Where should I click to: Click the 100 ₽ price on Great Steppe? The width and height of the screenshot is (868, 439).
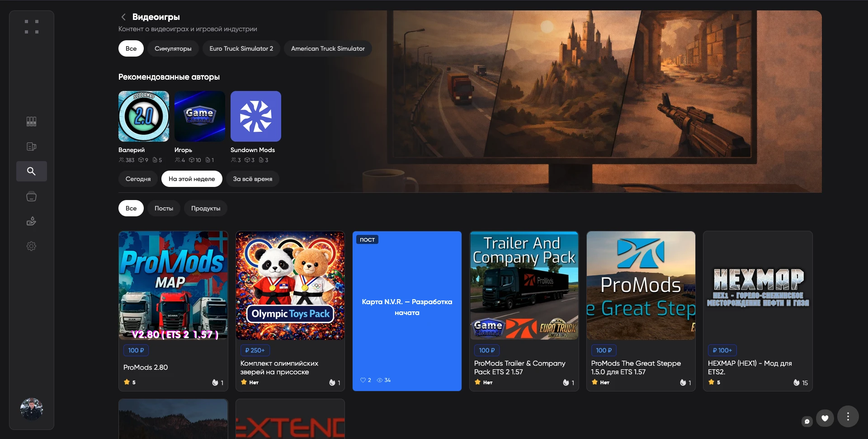click(604, 350)
